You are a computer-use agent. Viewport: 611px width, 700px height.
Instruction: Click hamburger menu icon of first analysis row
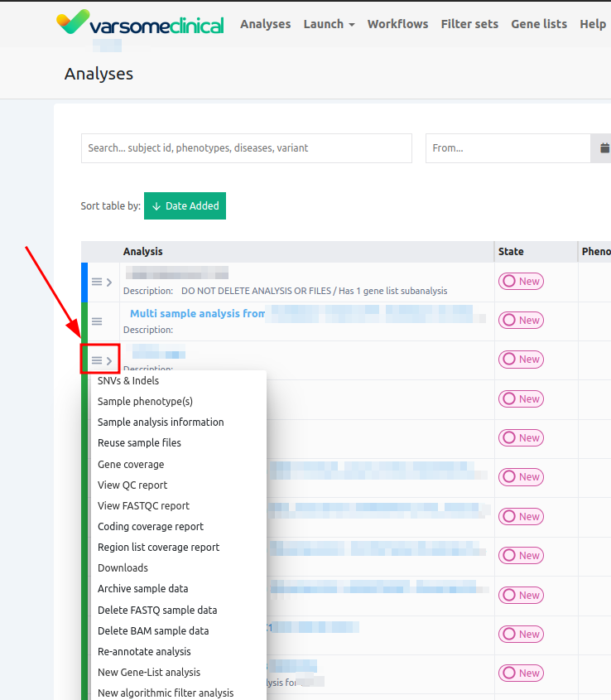coord(97,282)
